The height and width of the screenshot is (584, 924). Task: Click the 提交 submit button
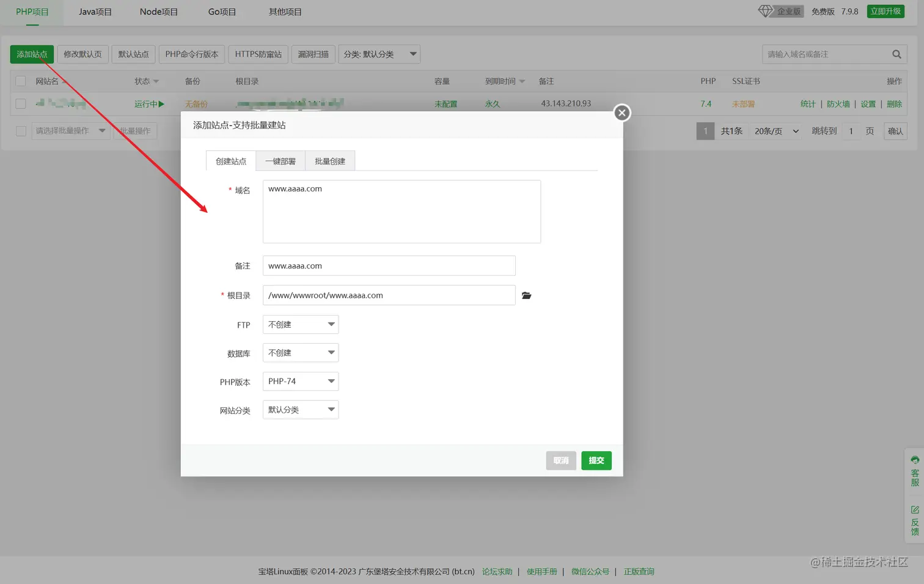(x=596, y=460)
